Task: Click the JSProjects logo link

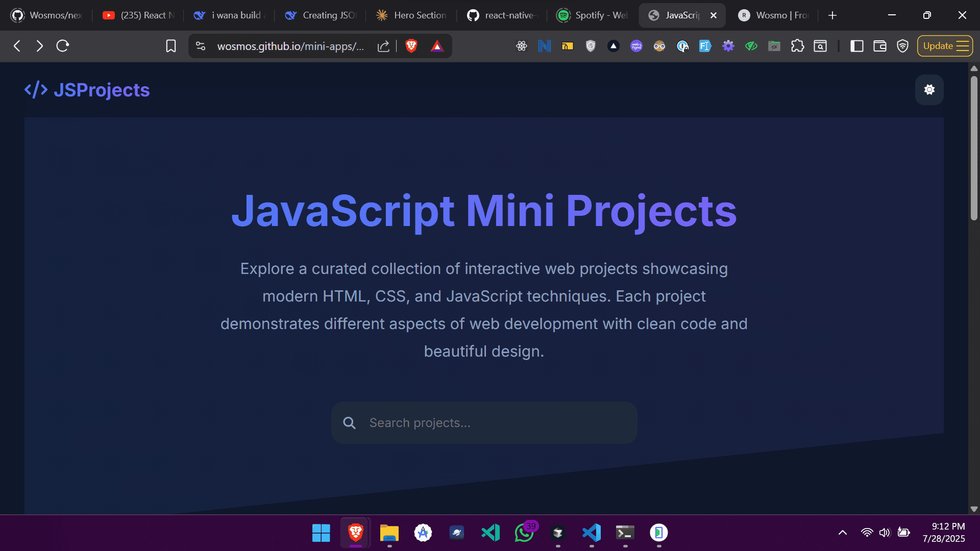Action: click(87, 90)
